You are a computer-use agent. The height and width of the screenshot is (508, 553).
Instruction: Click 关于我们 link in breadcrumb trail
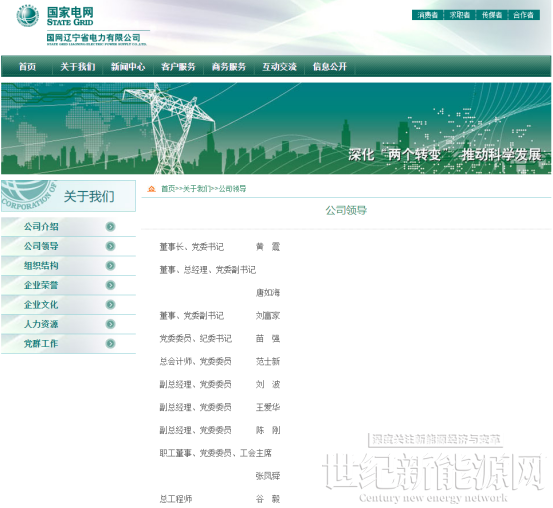click(197, 189)
